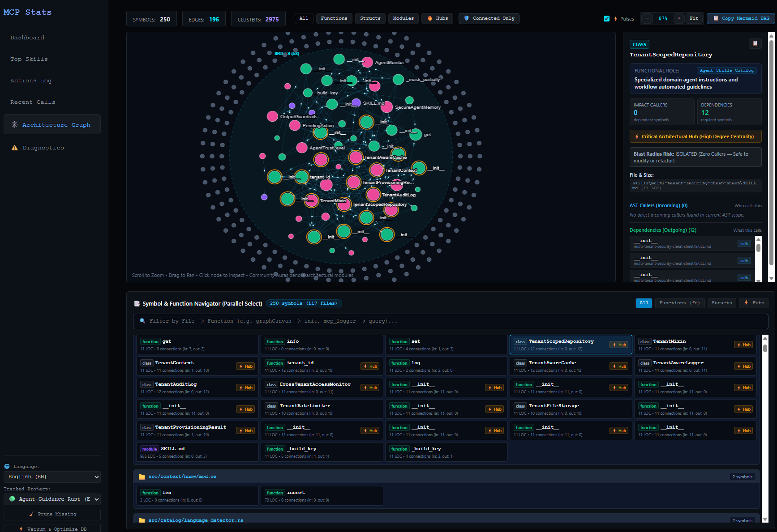
Task: Toggle the Connected Only filter
Action: [x=489, y=18]
